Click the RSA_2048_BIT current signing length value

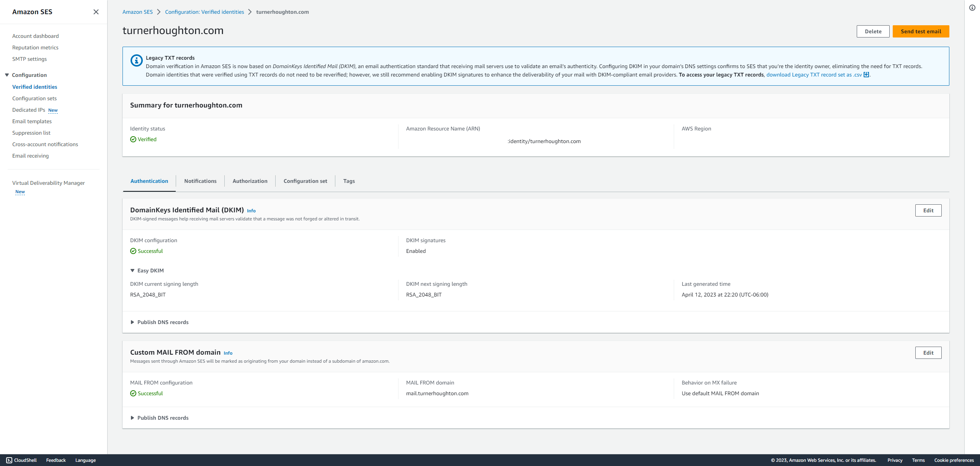[148, 295]
